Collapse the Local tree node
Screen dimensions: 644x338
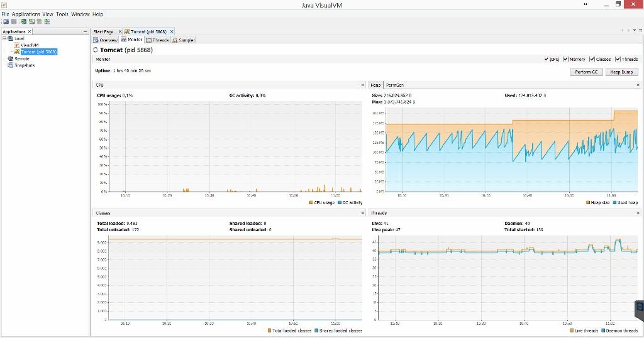pos(4,38)
